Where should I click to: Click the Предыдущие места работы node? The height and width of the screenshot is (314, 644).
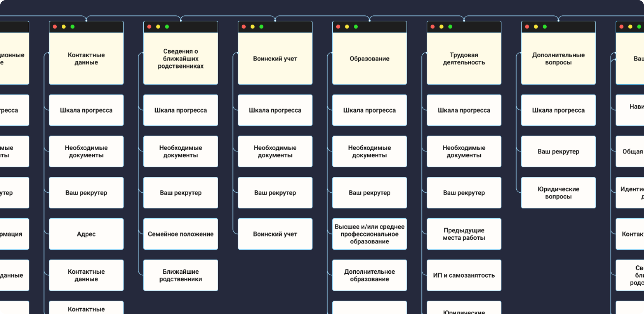pos(464,234)
